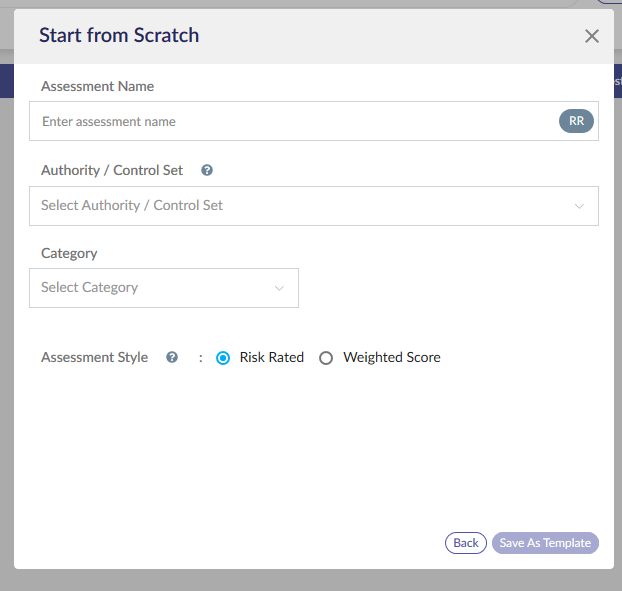Click the Authority / Control Set label
622x591 pixels.
(112, 170)
